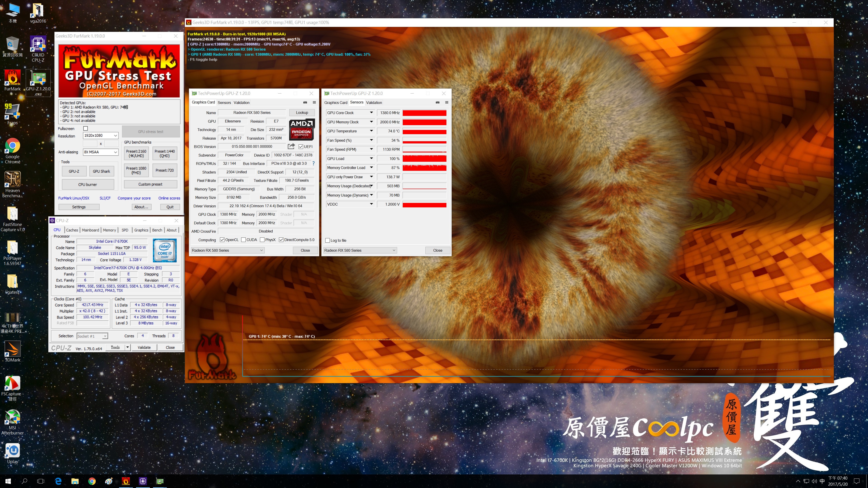Expand GPU Temperature sensor dropdown
The image size is (868, 488).
click(371, 131)
